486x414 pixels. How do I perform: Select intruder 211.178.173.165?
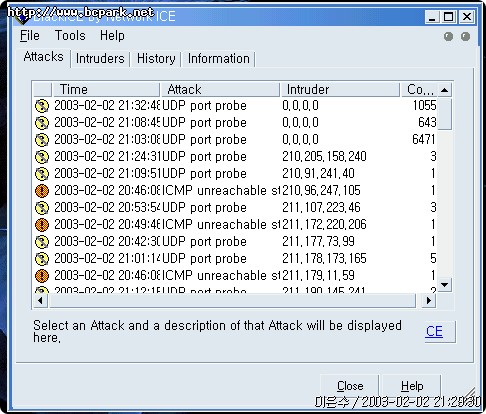pyautogui.click(x=324, y=259)
